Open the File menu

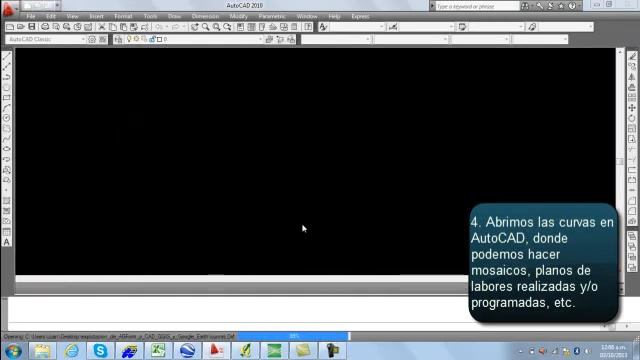point(31,16)
